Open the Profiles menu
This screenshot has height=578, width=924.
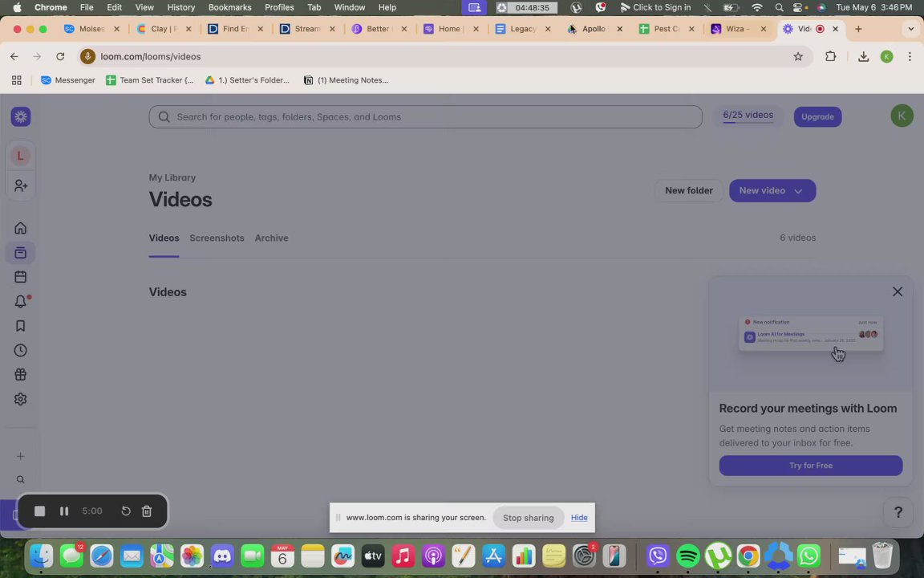point(279,7)
